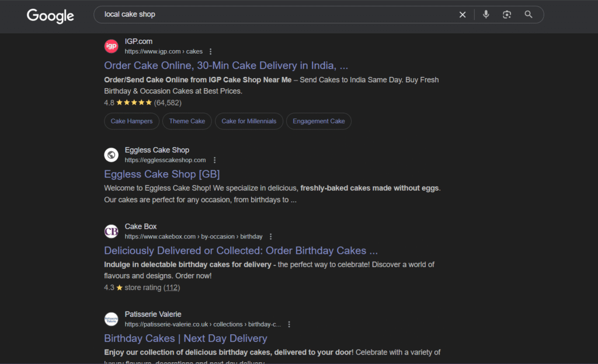Click the (112) store rating count link
The image size is (598, 364).
pyautogui.click(x=172, y=288)
